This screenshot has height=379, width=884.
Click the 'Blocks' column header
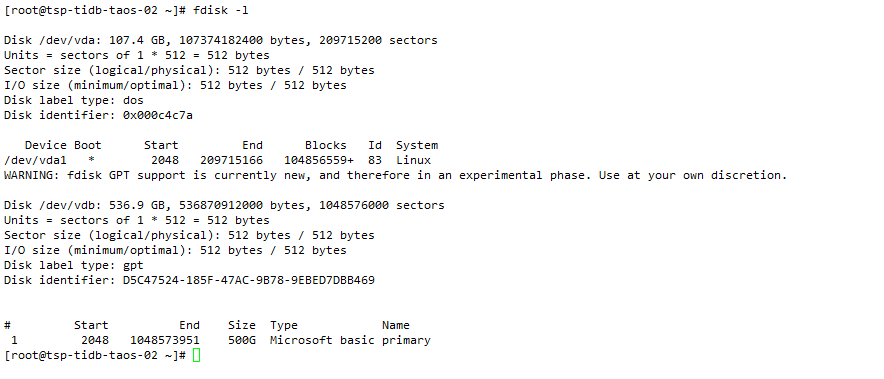326,146
